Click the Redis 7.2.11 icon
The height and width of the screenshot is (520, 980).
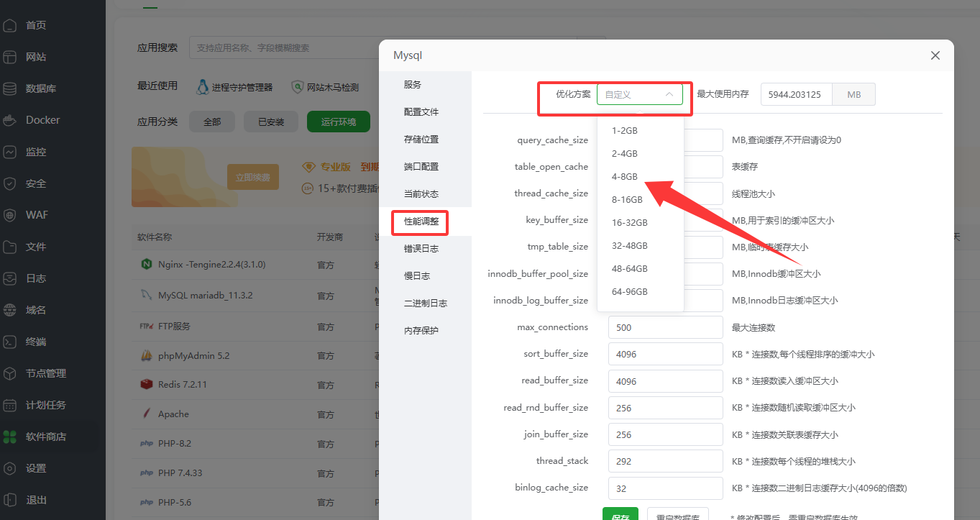tap(146, 384)
